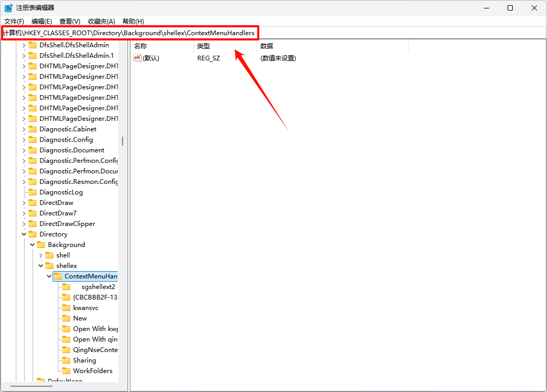Click the 类型 column header
This screenshot has width=547, height=392.
point(204,46)
